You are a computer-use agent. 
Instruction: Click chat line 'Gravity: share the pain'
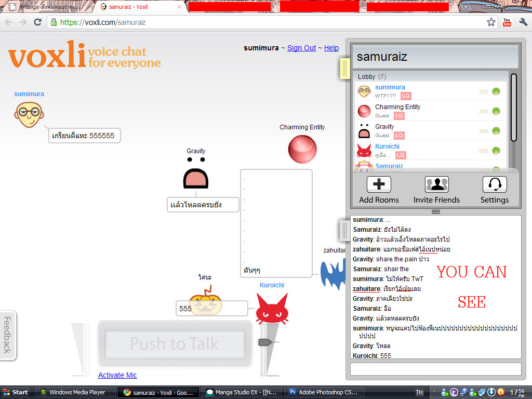391,259
